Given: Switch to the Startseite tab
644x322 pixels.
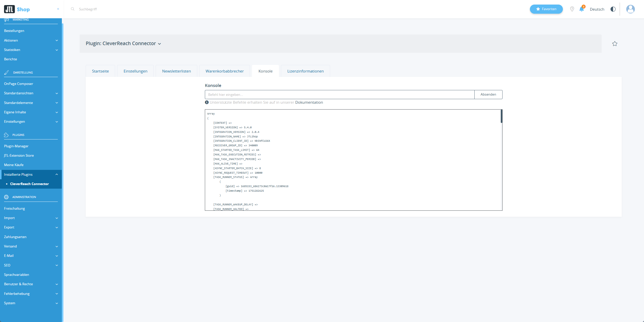Looking at the screenshot, I should [100, 71].
